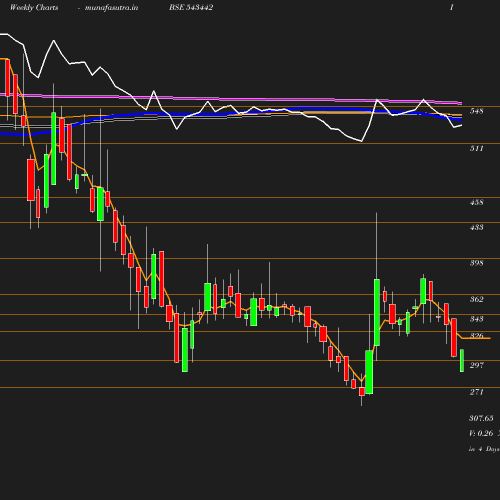Click the 'BSE 543442' symbol label
The height and width of the screenshot is (500, 500).
191,7
